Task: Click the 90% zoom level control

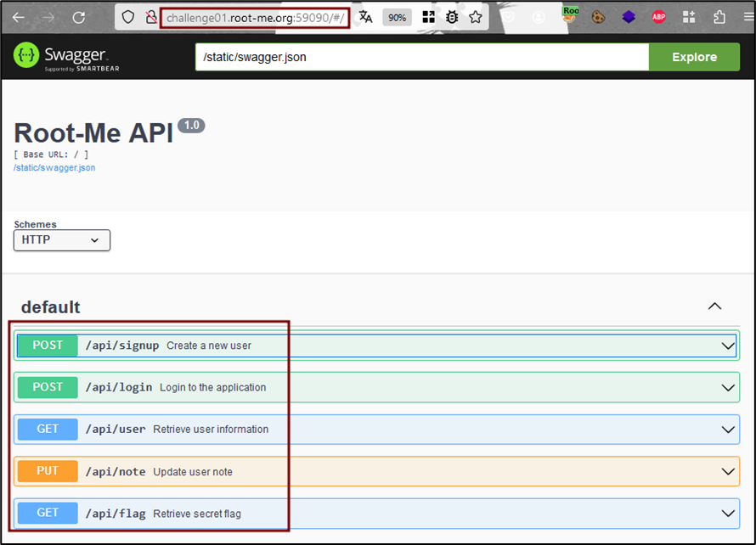Action: point(397,17)
